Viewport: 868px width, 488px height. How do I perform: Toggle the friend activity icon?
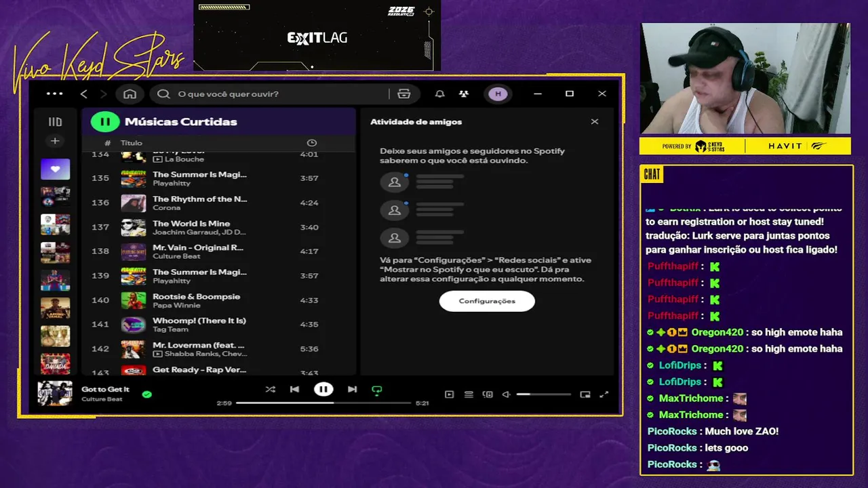tap(464, 94)
